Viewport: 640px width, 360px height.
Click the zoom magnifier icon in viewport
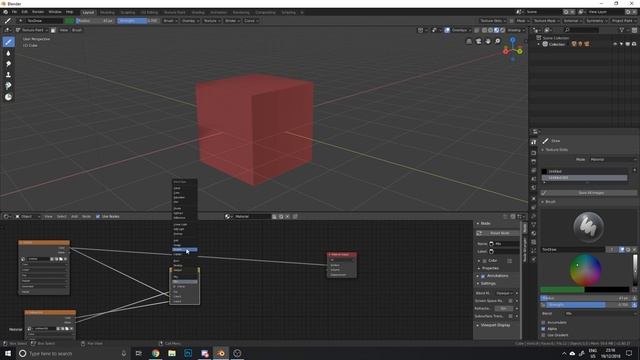(498, 41)
